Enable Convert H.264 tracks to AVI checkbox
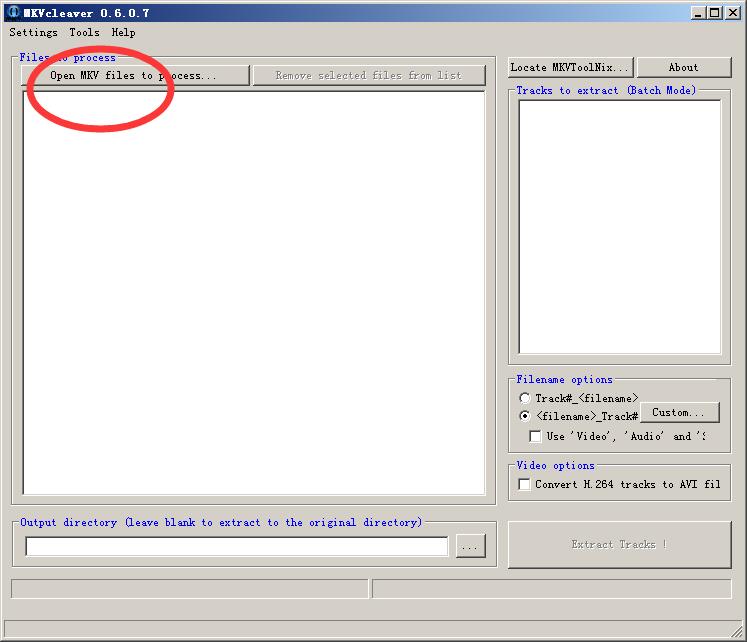This screenshot has height=642, width=747. pyautogui.click(x=524, y=484)
